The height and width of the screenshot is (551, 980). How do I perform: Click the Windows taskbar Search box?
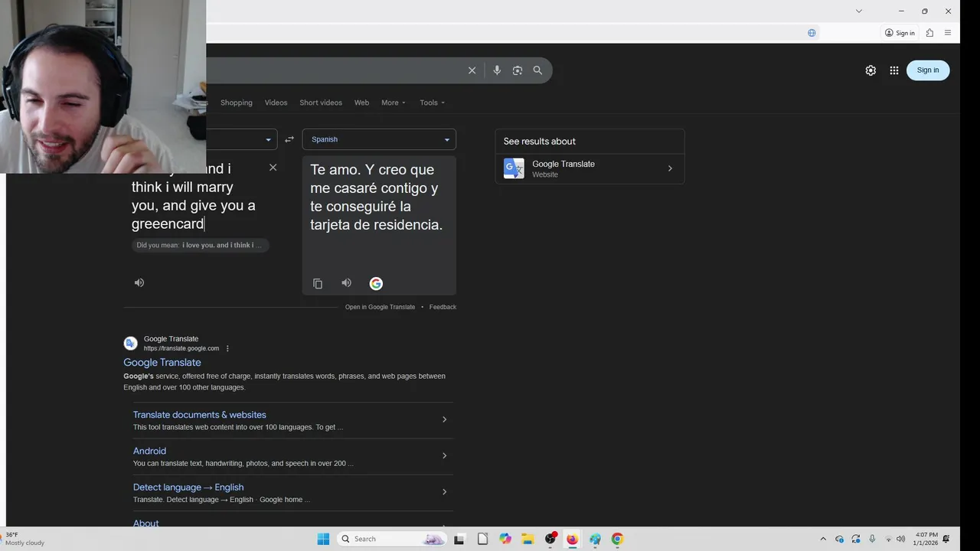point(392,539)
